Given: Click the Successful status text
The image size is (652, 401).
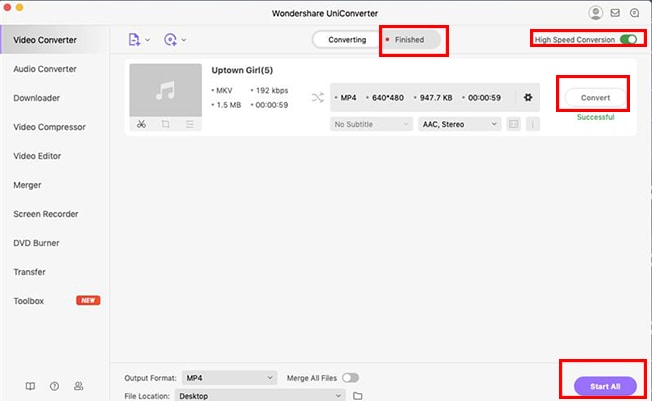Looking at the screenshot, I should click(595, 117).
